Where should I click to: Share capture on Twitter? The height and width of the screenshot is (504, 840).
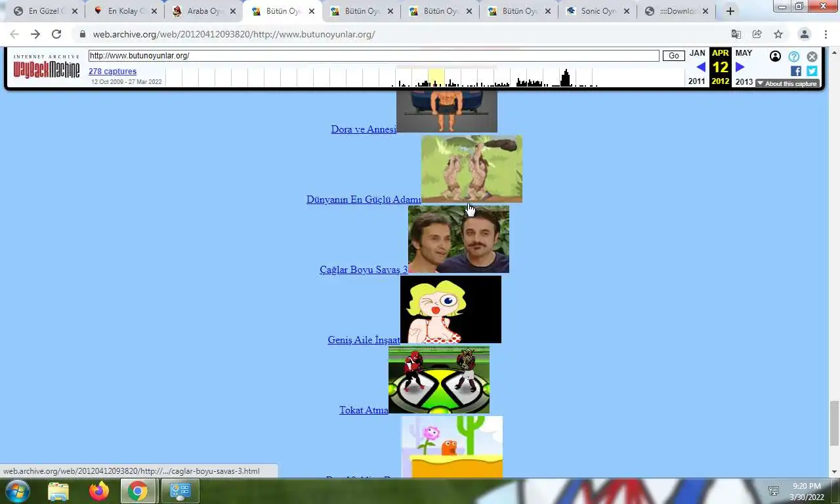tap(812, 71)
